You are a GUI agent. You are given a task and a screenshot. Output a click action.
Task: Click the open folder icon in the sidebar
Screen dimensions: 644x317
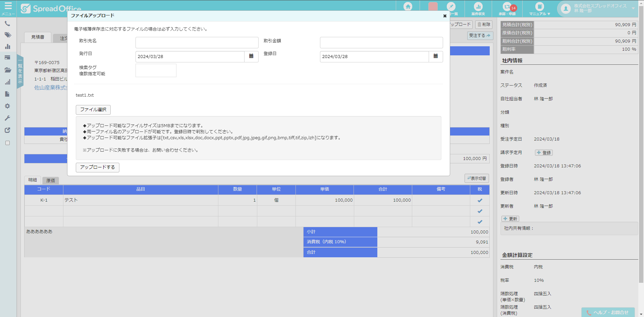coord(8,70)
